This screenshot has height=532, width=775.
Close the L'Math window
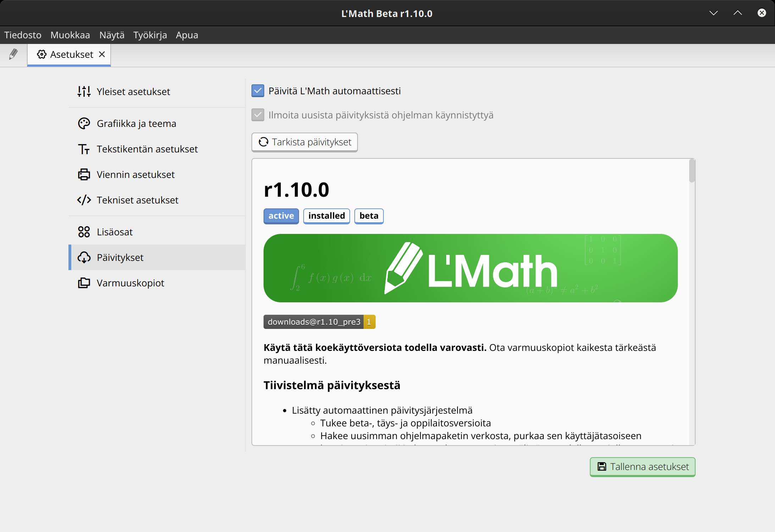click(x=762, y=13)
